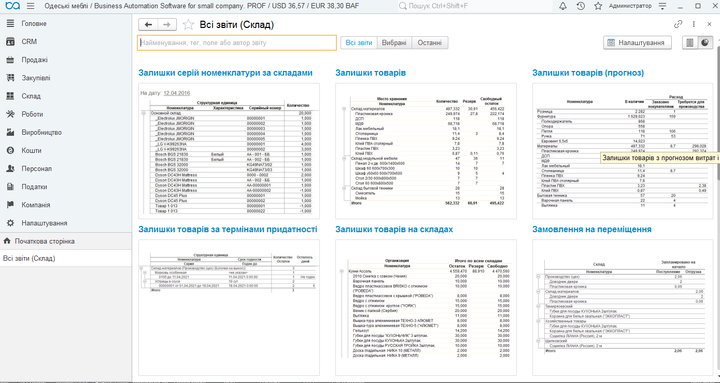
Task: Expand the service menu lines dropdown
Action: tap(662, 6)
